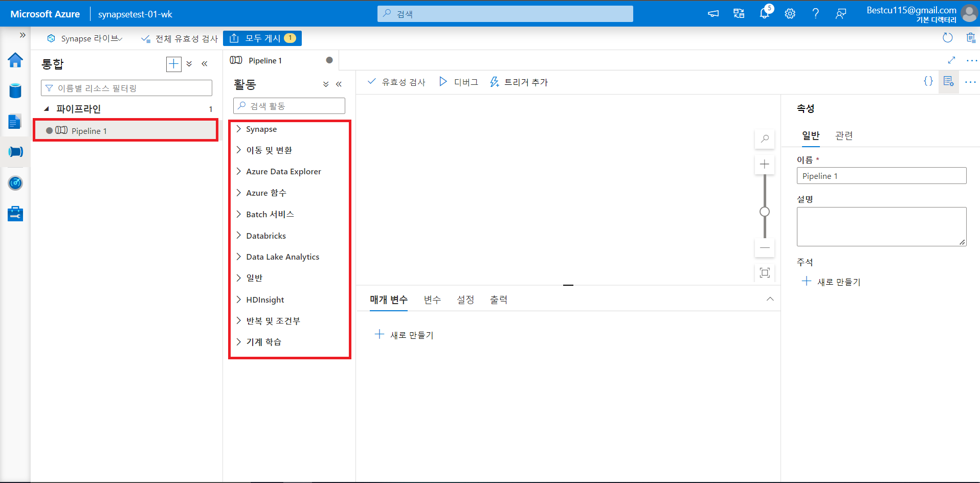Switch to the Pipeline 1 editor tab

point(281,60)
